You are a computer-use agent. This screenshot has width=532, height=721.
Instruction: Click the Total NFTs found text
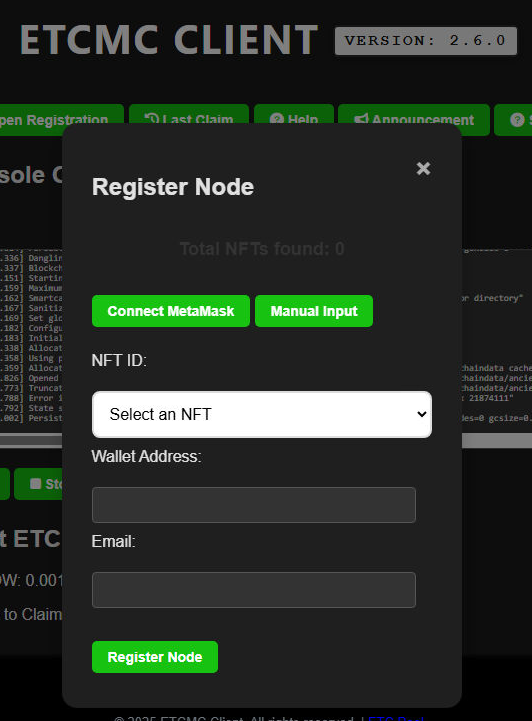click(262, 249)
